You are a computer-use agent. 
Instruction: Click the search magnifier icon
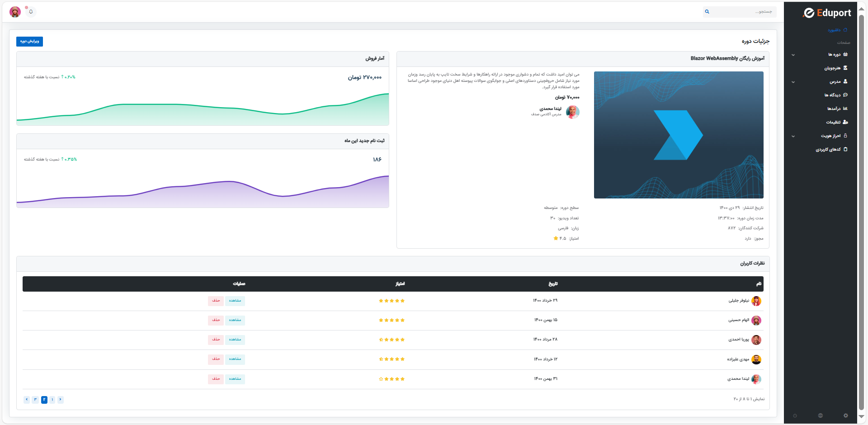click(707, 12)
